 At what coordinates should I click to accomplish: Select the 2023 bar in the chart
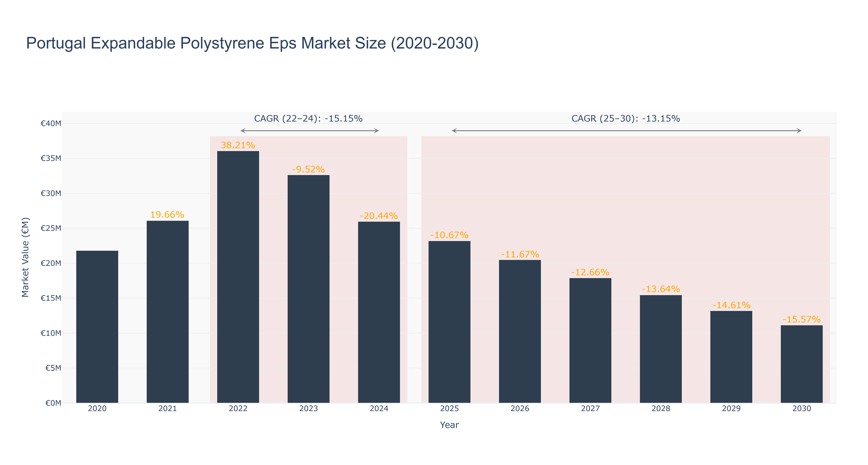point(308,289)
